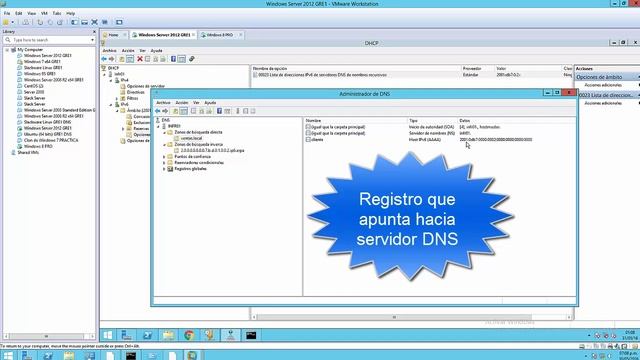640x360 pixels.
Task: Expand Puntos de confianza node
Action: click(164, 157)
